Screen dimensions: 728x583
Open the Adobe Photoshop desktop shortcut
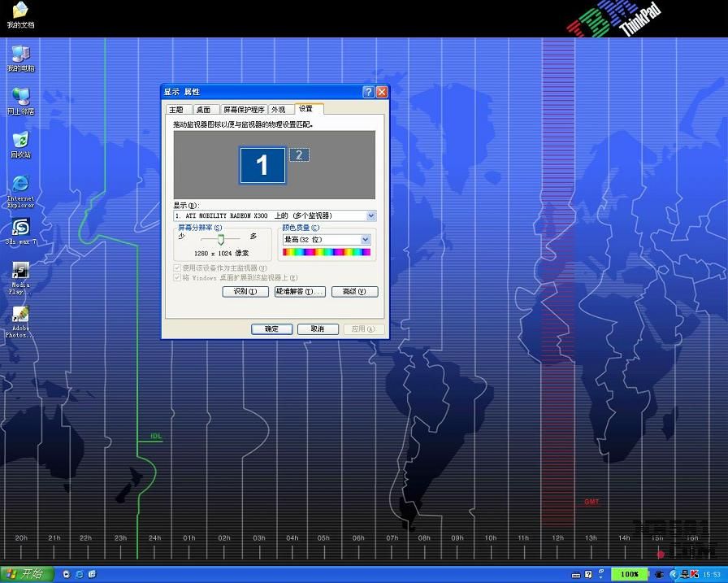[20, 315]
